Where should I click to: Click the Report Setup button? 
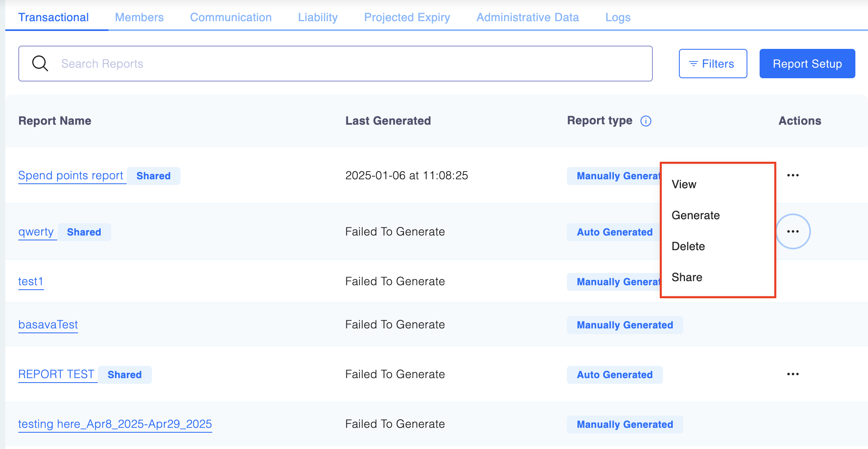point(807,64)
